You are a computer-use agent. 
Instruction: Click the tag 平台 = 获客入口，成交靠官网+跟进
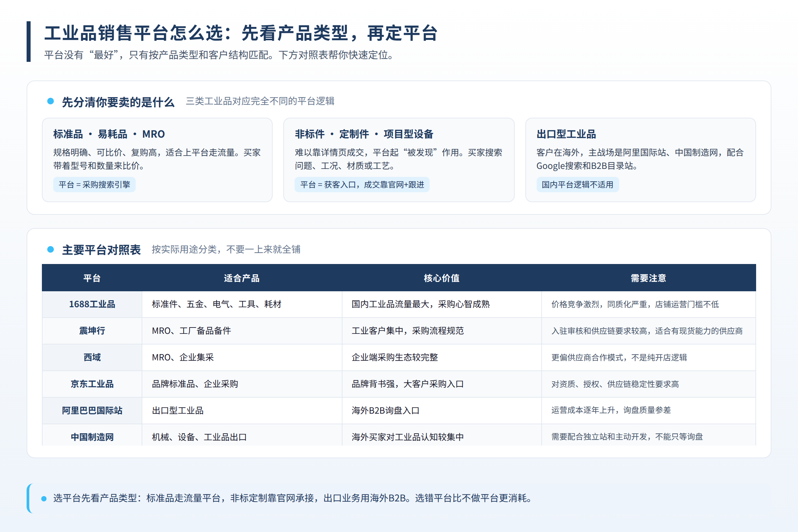pos(362,185)
